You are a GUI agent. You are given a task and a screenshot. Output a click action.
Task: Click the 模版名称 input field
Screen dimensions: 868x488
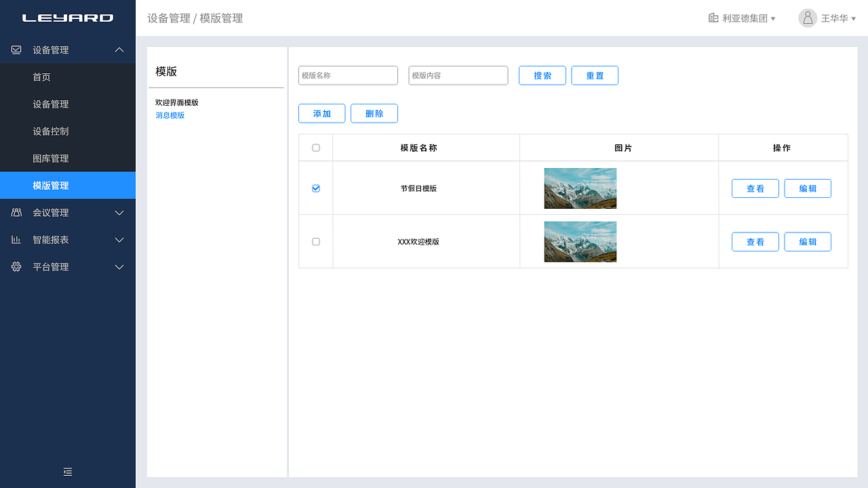point(348,75)
